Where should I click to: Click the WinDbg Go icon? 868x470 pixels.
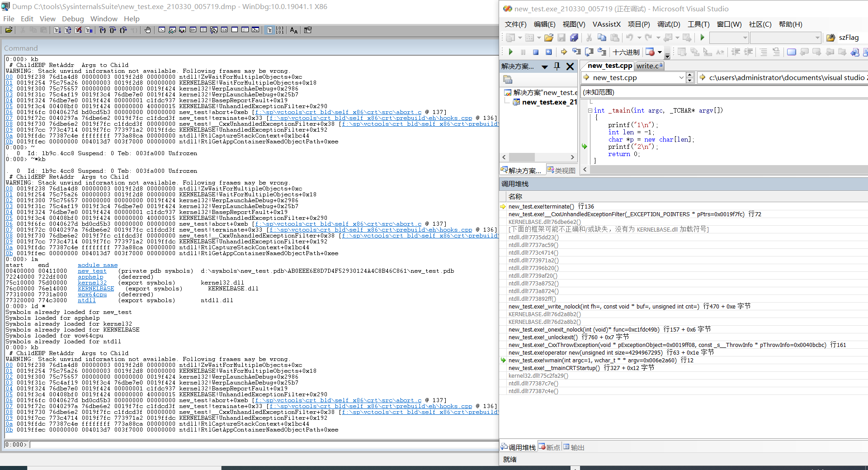click(x=57, y=30)
